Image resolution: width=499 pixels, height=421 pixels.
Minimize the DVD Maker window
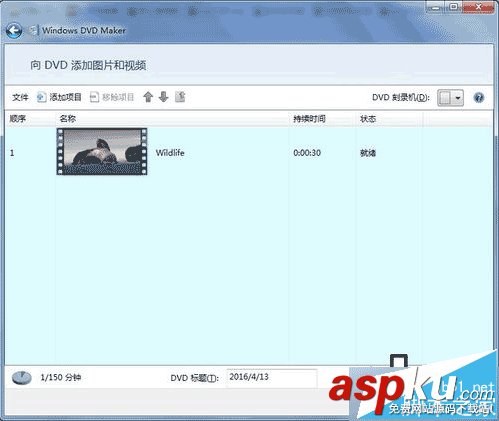435,7
